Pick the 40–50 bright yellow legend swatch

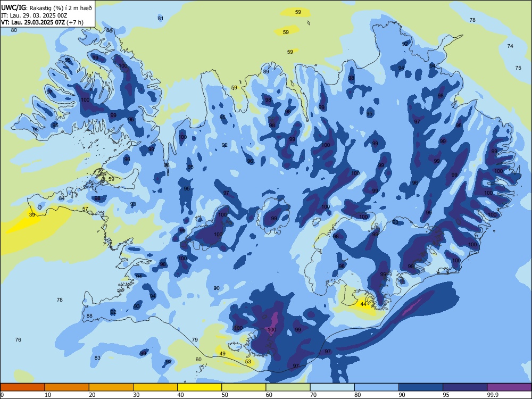pyautogui.click(x=199, y=387)
